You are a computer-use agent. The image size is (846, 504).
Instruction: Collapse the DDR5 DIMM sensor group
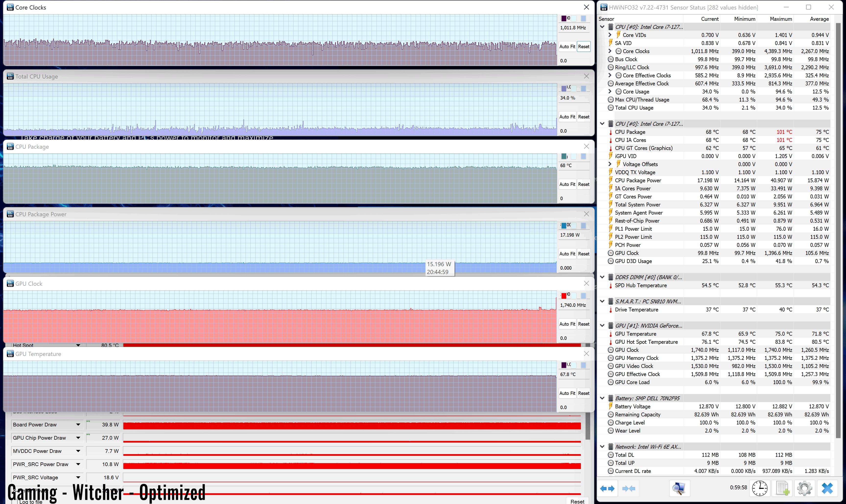click(x=602, y=277)
